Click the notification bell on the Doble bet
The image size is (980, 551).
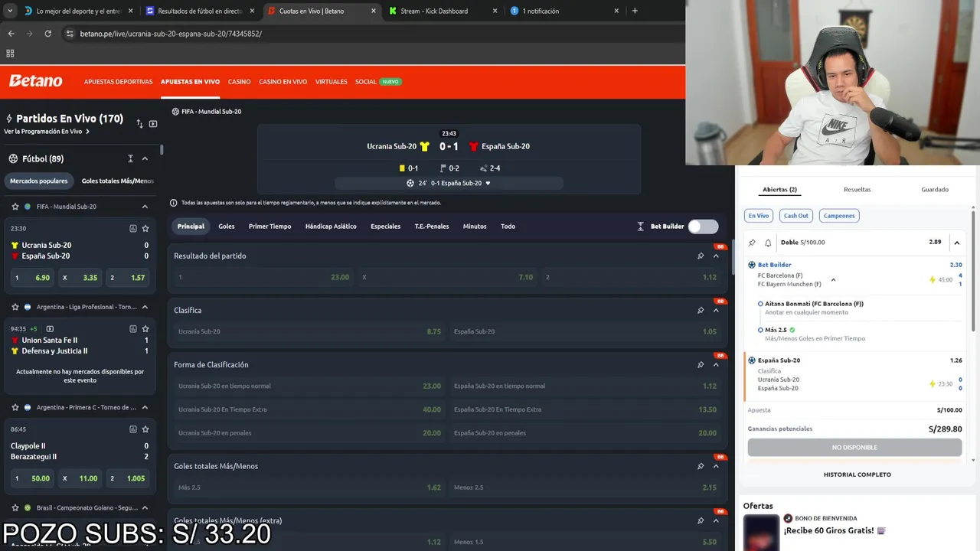[768, 243]
